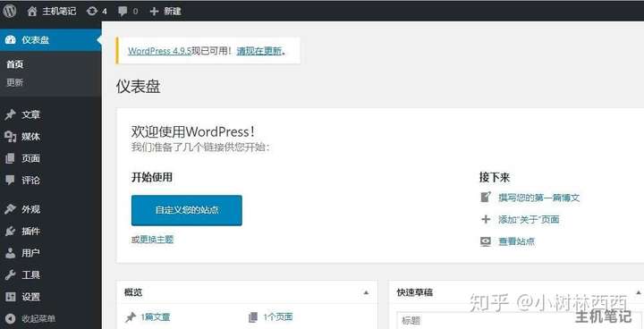Viewport: 644px width, 329px height.
Task: Click the 撰写您的第一篇博文 link
Action: [x=538, y=198]
